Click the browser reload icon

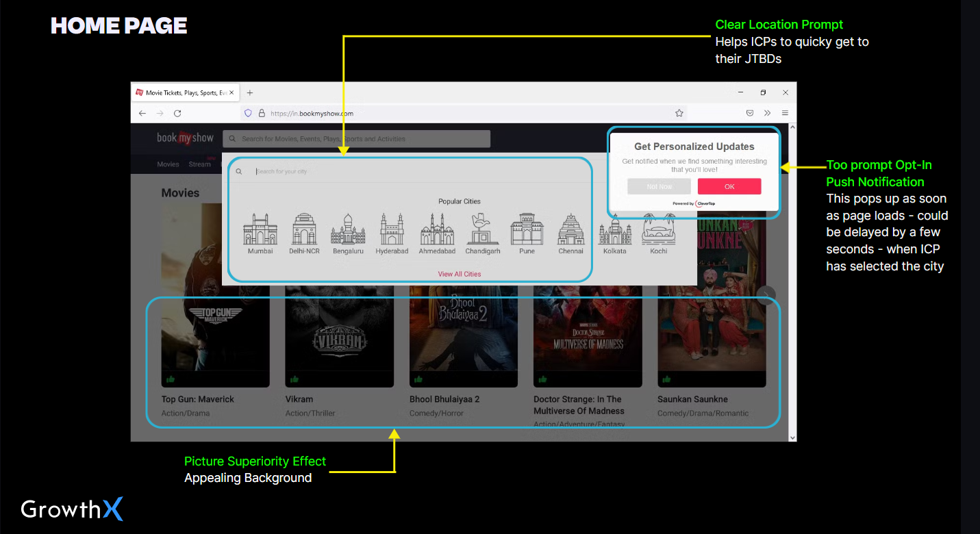(x=177, y=113)
